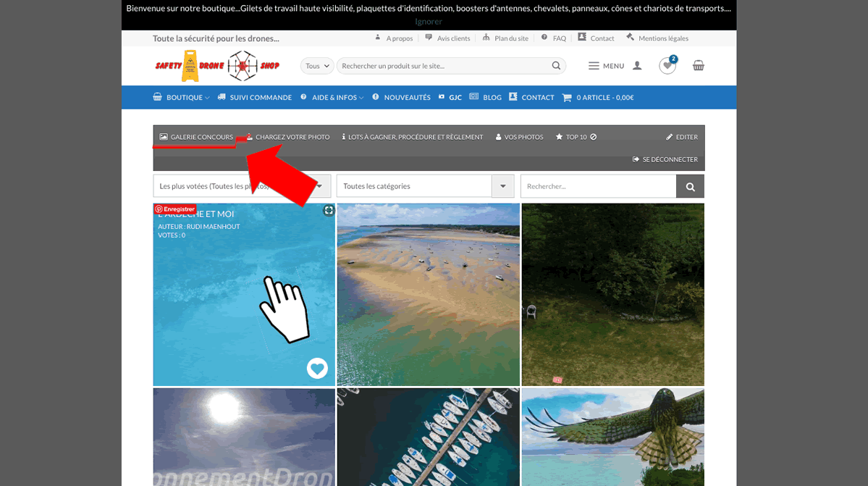The width and height of the screenshot is (868, 486).
Task: Click the gallery search magnifier button
Action: 690,186
